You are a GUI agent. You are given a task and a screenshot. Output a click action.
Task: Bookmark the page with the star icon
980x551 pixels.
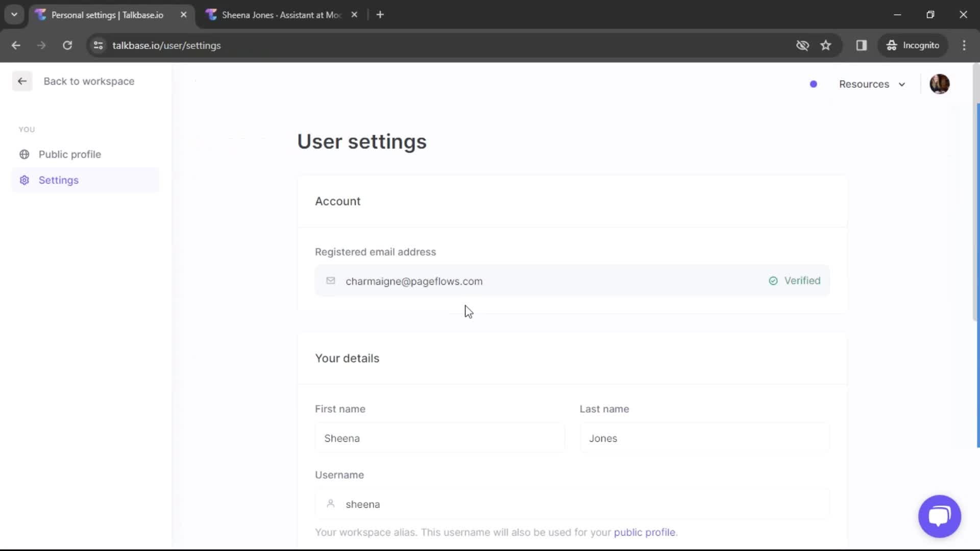(826, 45)
